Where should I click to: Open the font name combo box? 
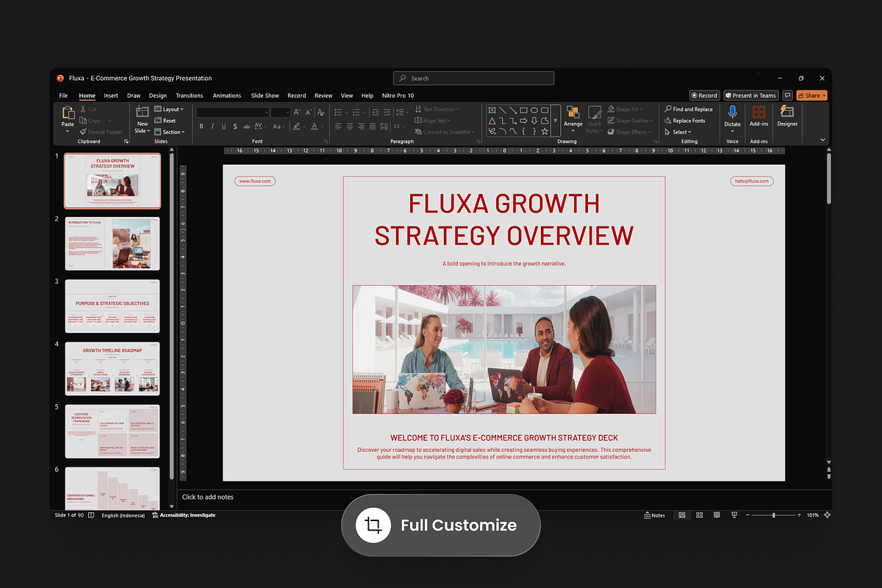coord(232,112)
